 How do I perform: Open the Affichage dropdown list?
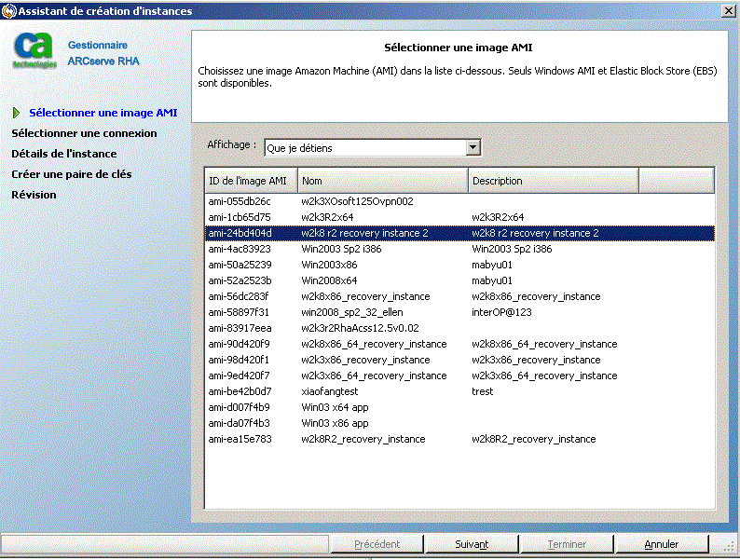coord(473,147)
